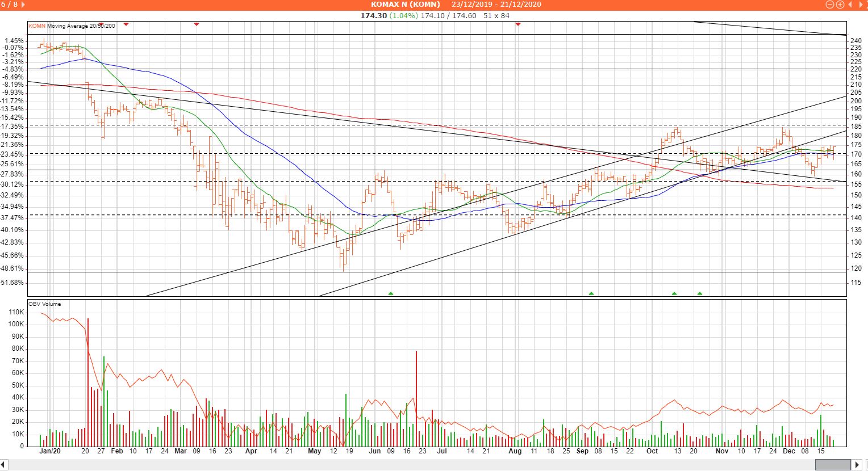Click the green up marker near Sep 08

tap(591, 293)
